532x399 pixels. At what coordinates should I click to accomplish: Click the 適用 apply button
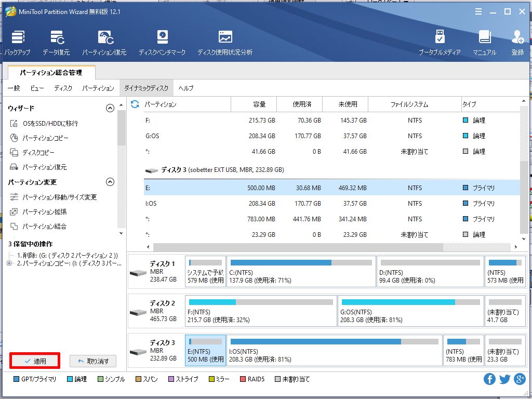[x=35, y=361]
